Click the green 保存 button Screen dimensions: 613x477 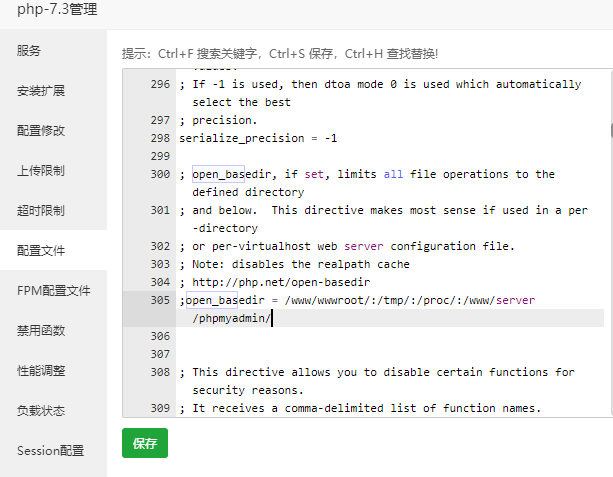[x=145, y=443]
